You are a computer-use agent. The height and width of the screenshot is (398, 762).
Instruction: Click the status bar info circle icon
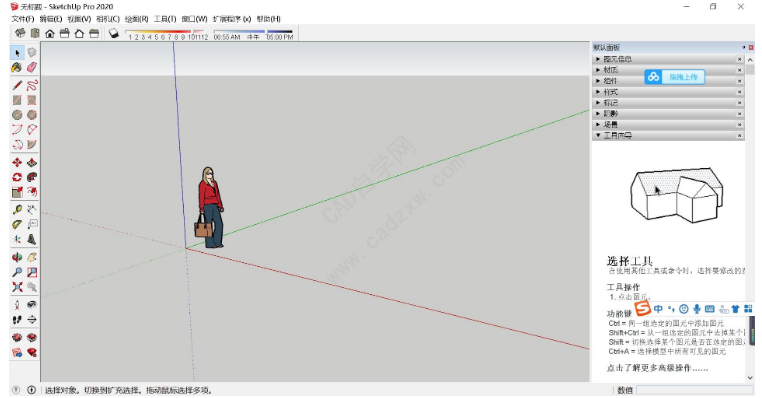32,390
